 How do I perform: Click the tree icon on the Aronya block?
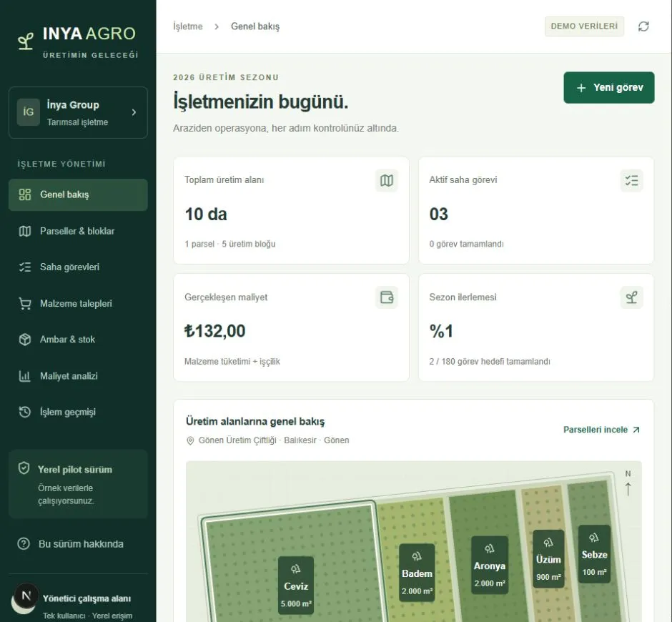click(x=490, y=548)
